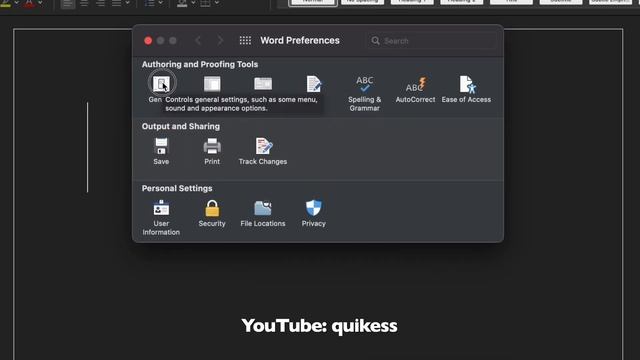Open the Privacy shield settings
The image size is (640, 360).
click(313, 213)
